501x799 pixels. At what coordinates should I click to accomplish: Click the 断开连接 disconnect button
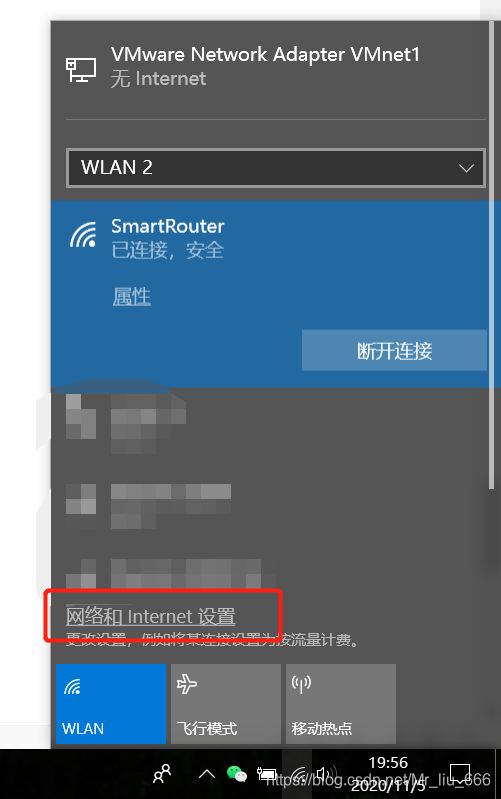[x=394, y=350]
